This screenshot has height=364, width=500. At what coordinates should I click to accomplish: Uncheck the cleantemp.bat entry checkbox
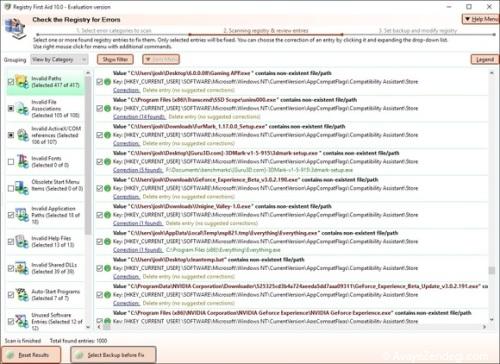pyautogui.click(x=99, y=268)
